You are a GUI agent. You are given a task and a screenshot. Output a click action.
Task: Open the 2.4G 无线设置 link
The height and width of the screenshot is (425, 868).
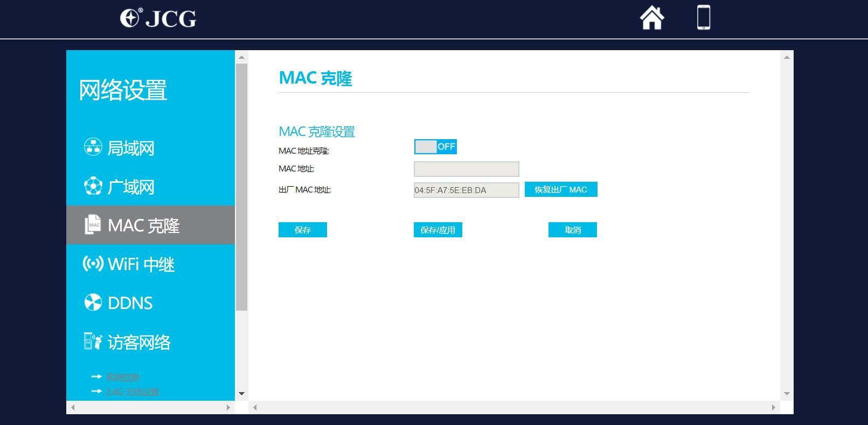[x=133, y=392]
